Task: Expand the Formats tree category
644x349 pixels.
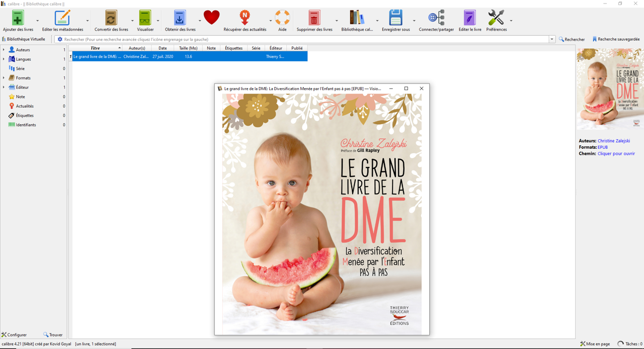Action: [4, 78]
